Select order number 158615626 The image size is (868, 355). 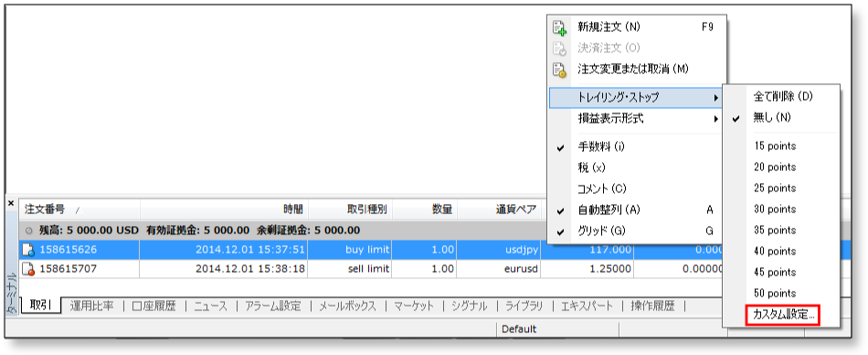click(x=69, y=250)
